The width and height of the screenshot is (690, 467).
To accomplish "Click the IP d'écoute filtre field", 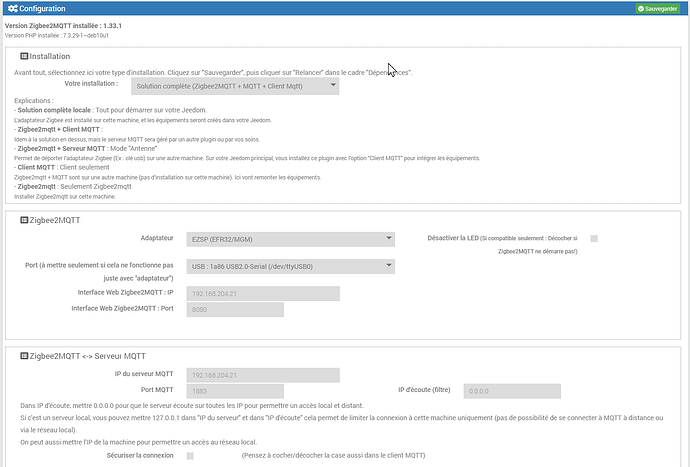I will pos(512,391).
